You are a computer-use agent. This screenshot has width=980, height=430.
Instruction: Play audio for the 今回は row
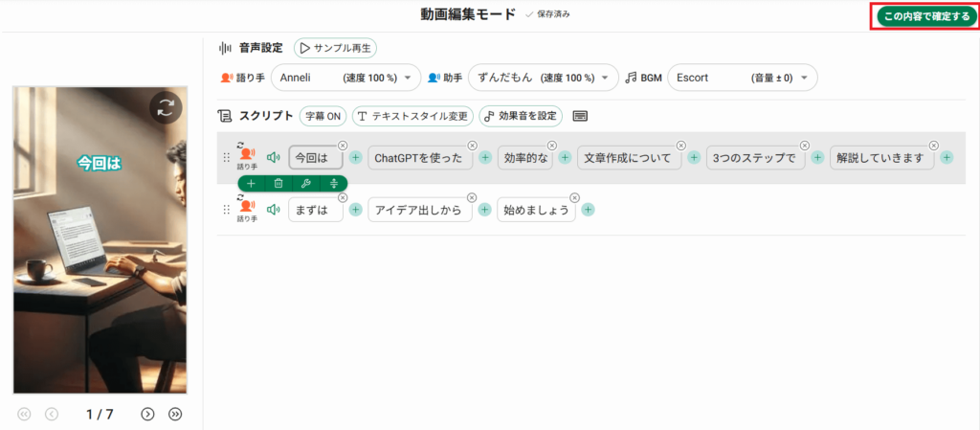[x=273, y=158]
